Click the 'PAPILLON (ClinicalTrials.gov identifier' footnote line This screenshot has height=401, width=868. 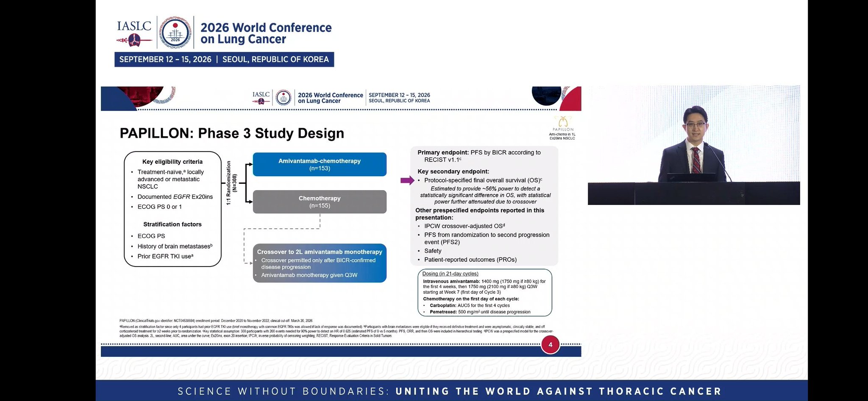(216, 321)
